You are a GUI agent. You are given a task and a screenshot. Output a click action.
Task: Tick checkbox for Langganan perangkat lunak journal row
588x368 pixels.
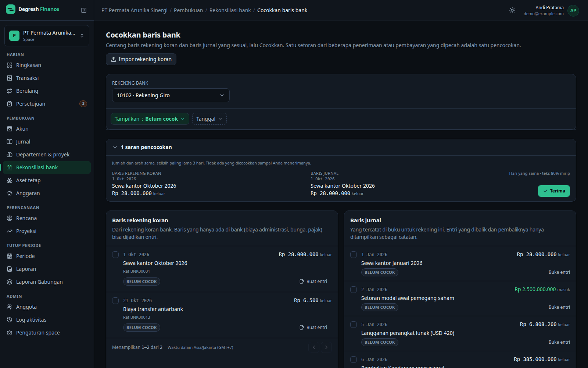coord(354,325)
